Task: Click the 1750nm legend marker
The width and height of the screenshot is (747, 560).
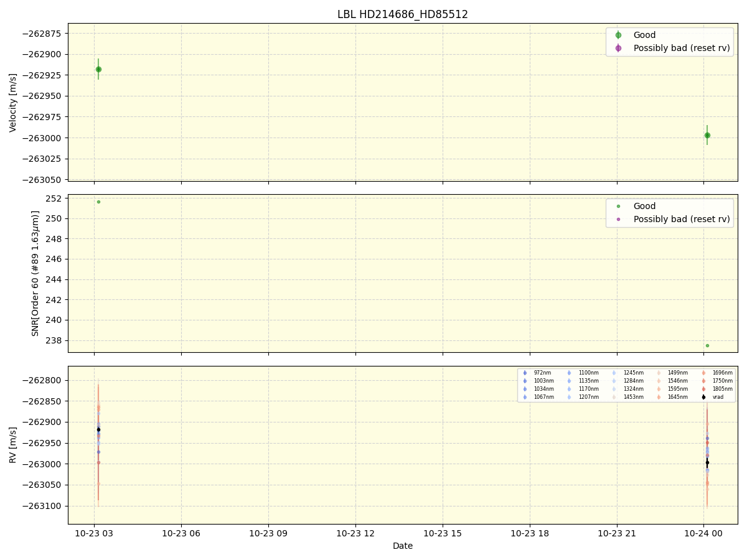Action: (703, 381)
